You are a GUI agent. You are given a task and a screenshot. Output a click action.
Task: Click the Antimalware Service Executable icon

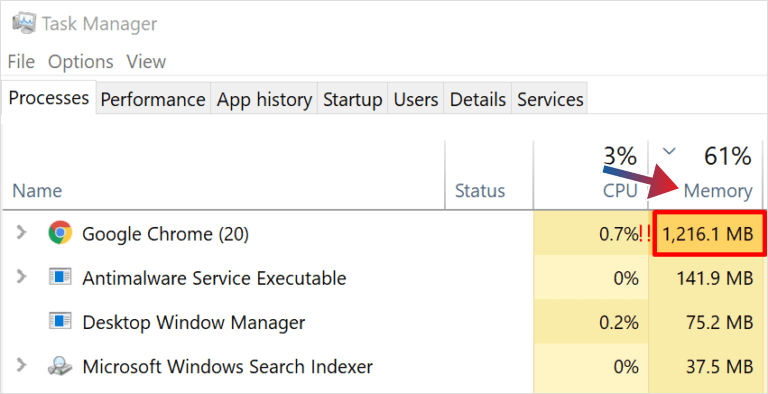point(60,277)
